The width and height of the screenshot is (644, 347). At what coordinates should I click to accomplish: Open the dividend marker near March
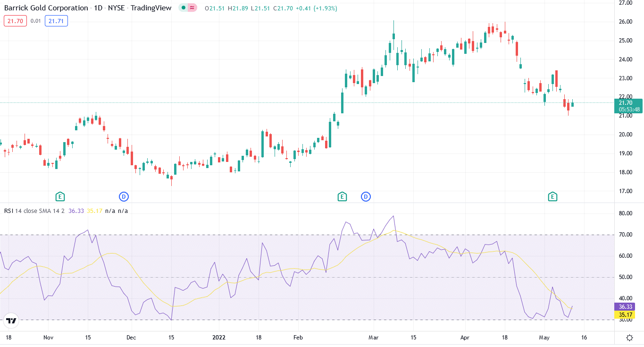366,196
